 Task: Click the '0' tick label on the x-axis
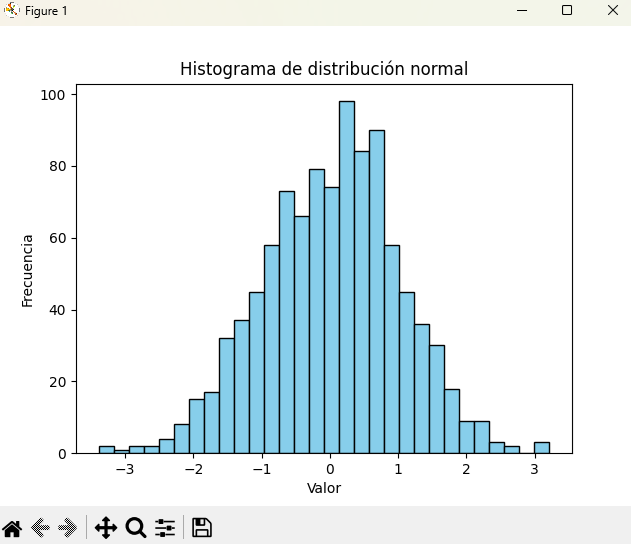click(329, 469)
